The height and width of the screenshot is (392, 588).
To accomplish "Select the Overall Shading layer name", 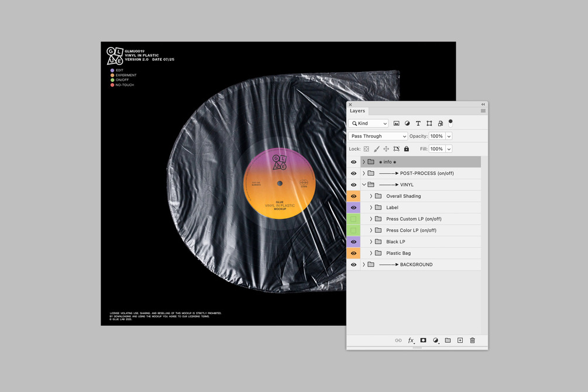I will (x=404, y=196).
